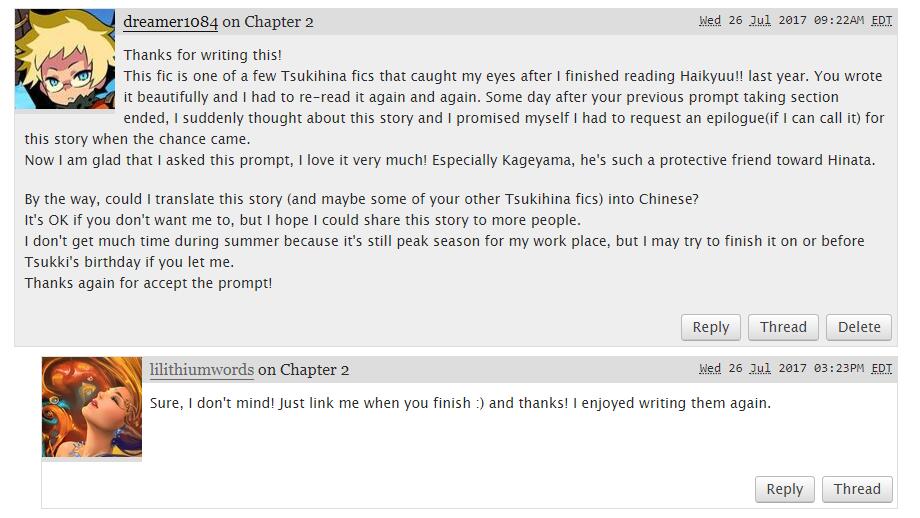920x518 pixels.
Task: Reply to lilithiumwords' comment
Action: (x=784, y=489)
